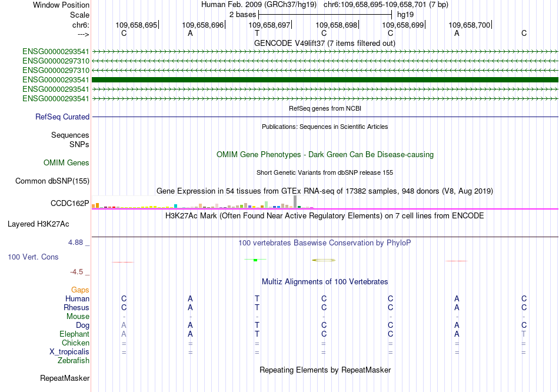Click the green PhyloP conservation bar
Viewport: 559px width, 392px height.
[x=255, y=260]
